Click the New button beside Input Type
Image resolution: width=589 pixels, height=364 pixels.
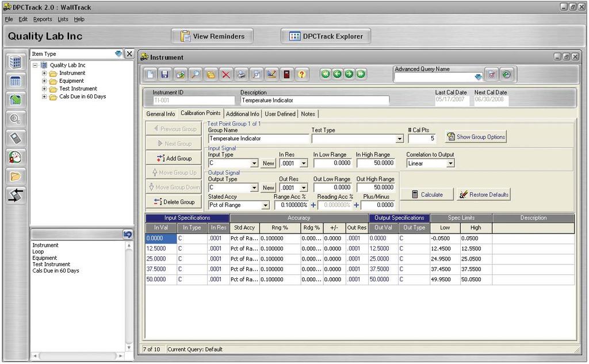[x=269, y=163]
